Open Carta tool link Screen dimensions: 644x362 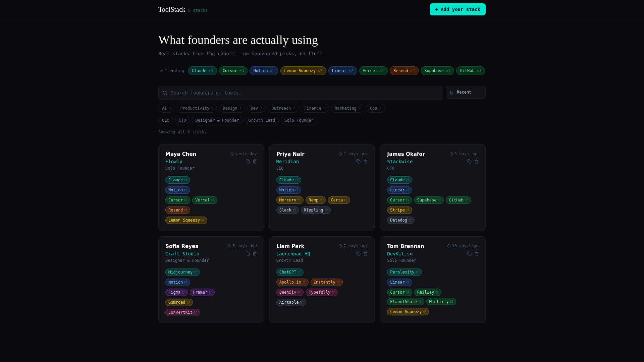pyautogui.click(x=339, y=200)
